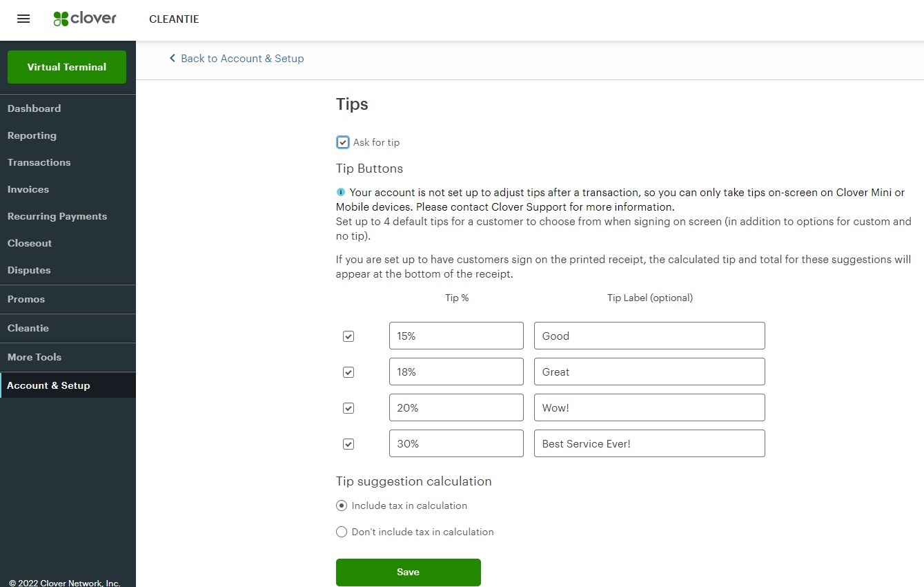Select the Transactions sidebar item
The image size is (924, 587).
[x=39, y=162]
